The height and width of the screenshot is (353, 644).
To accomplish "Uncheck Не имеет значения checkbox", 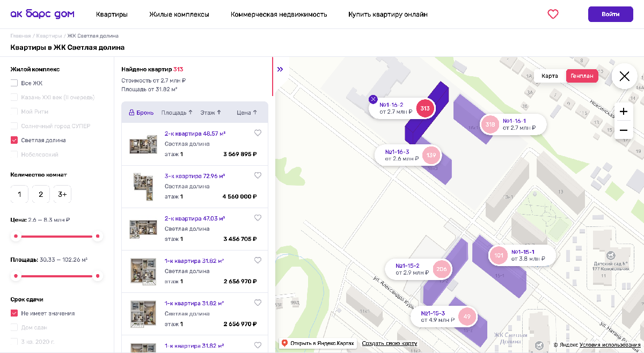I will click(14, 313).
